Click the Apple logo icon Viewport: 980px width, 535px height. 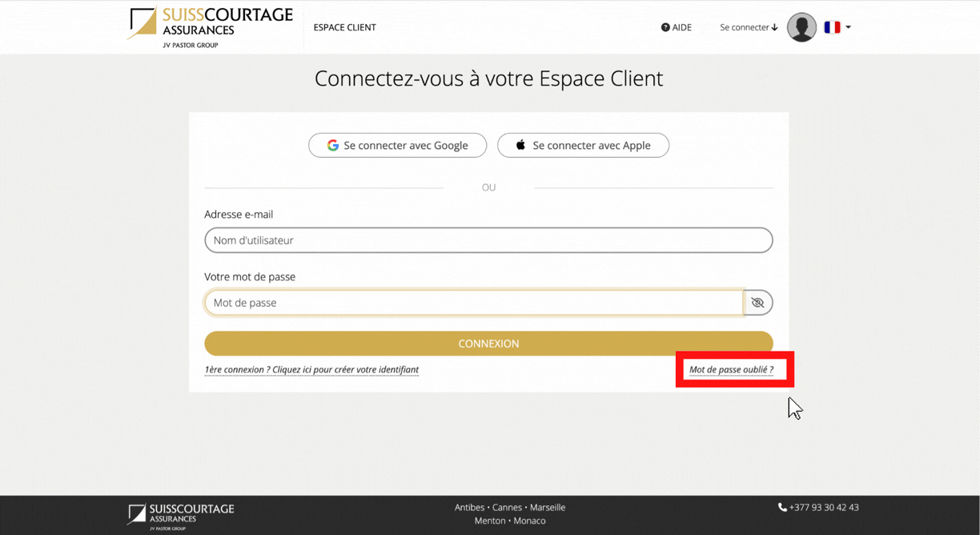(520, 146)
